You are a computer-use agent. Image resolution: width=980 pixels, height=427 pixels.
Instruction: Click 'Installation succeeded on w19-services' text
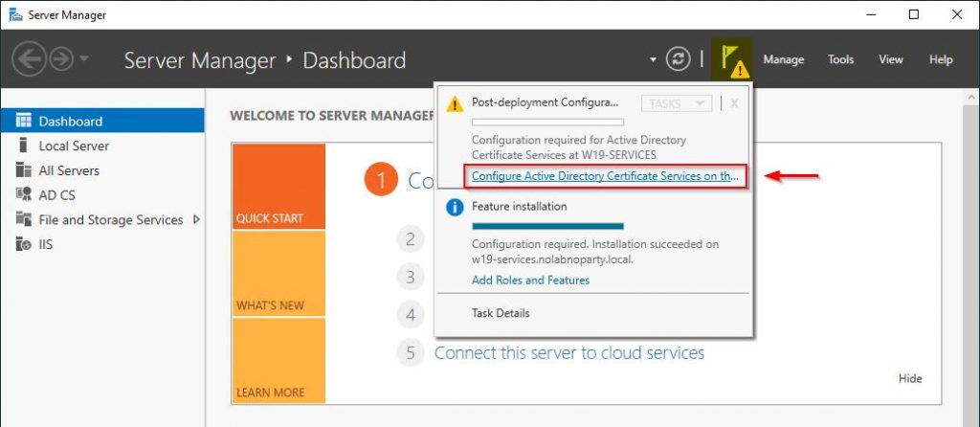595,252
